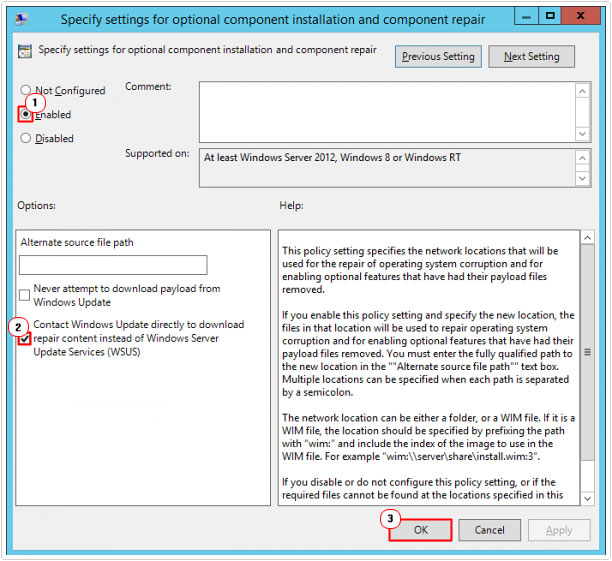Click inside the Comment text box
Image resolution: width=612 pixels, height=561 pixels.
click(387, 112)
